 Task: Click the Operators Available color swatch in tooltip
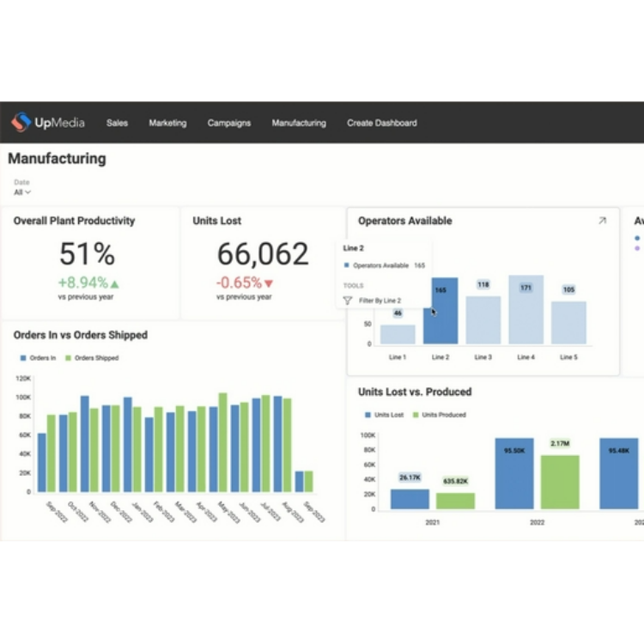pyautogui.click(x=346, y=266)
